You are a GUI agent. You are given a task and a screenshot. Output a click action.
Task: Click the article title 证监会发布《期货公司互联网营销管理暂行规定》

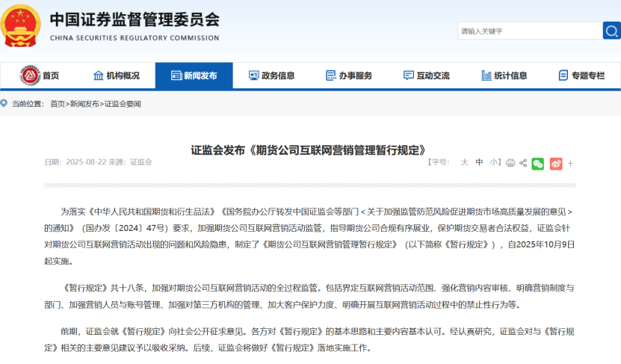click(x=308, y=150)
